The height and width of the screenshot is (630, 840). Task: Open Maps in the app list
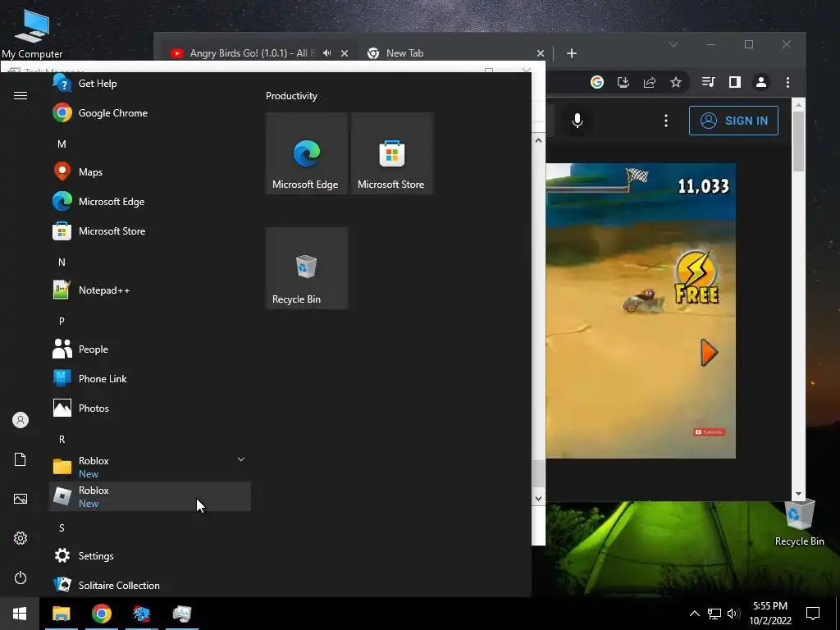pos(150,172)
